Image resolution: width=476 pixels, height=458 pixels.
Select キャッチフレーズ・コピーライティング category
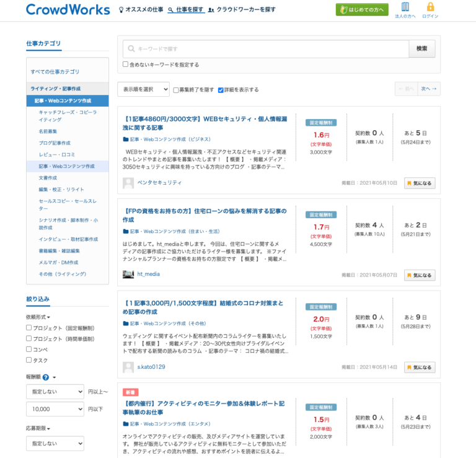68,116
